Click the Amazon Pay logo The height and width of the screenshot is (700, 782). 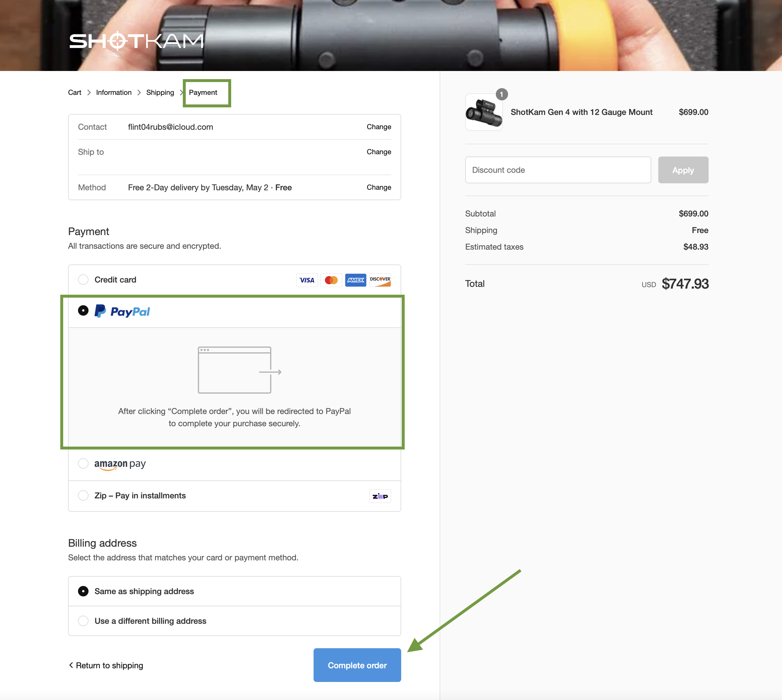[x=120, y=464]
